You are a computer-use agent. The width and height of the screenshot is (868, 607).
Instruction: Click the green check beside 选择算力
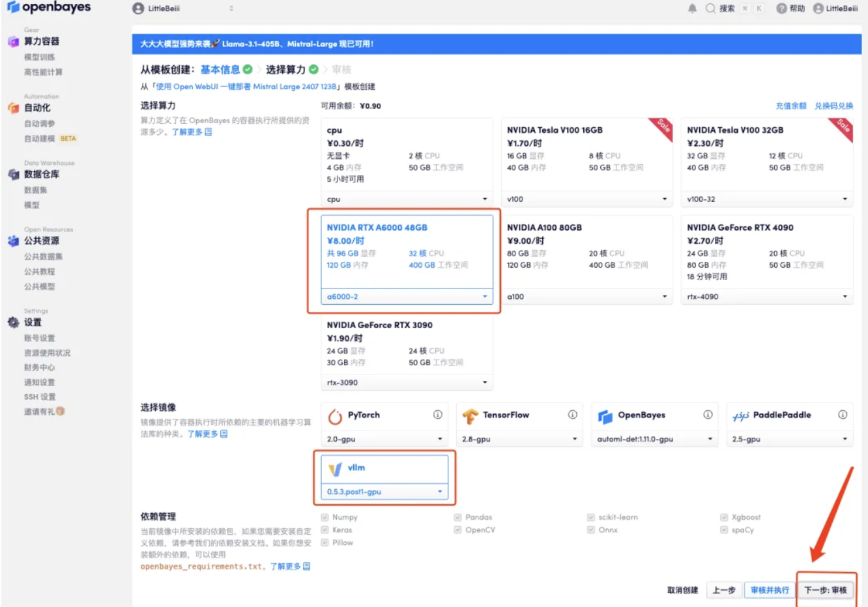313,70
